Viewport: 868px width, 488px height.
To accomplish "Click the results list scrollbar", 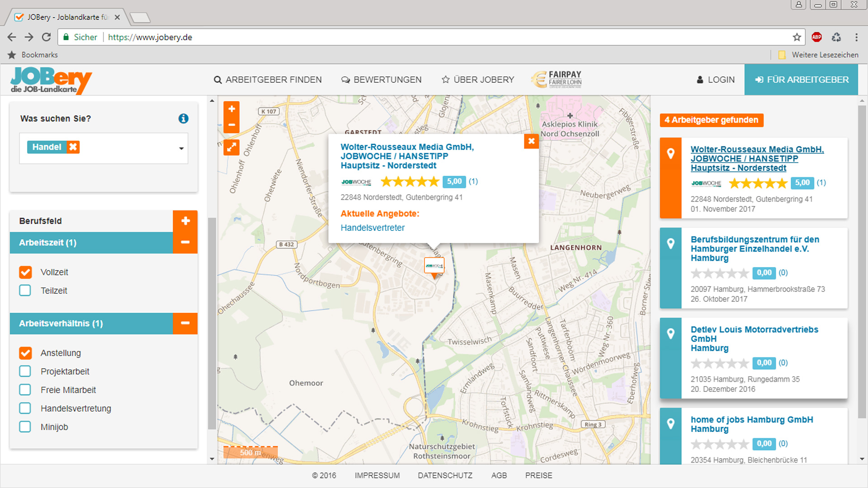I will pos(862,262).
